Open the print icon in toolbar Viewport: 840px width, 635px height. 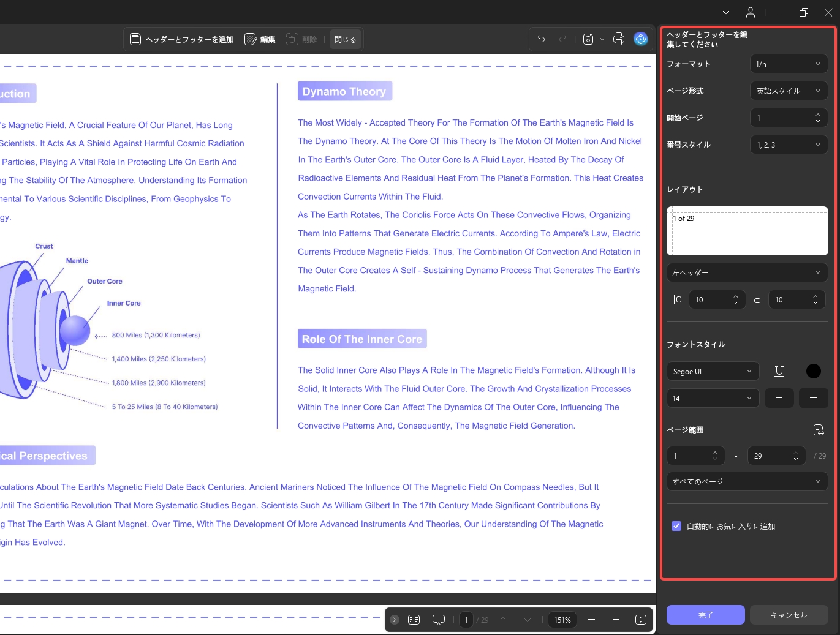(619, 39)
